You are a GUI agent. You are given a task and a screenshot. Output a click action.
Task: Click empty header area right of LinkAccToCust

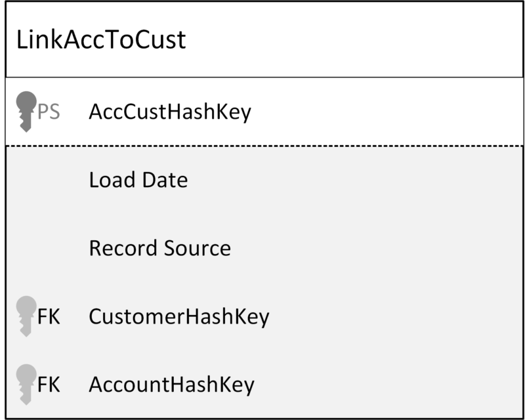click(x=355, y=39)
